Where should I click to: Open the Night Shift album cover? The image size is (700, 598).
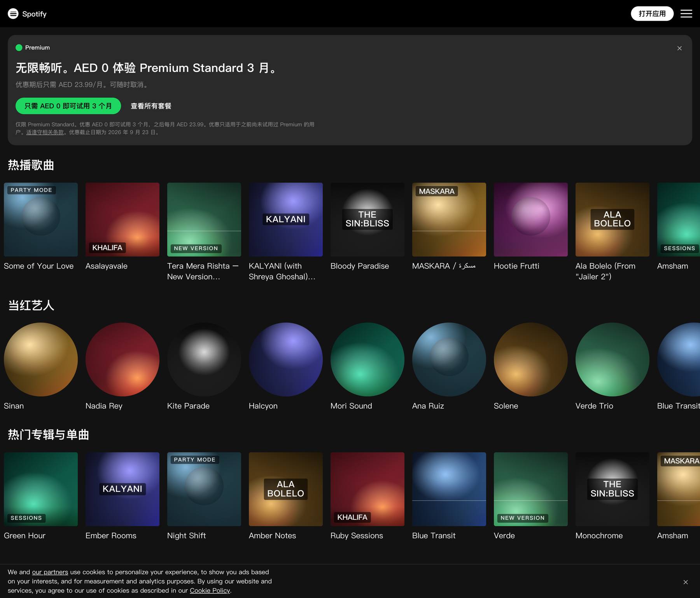(204, 489)
